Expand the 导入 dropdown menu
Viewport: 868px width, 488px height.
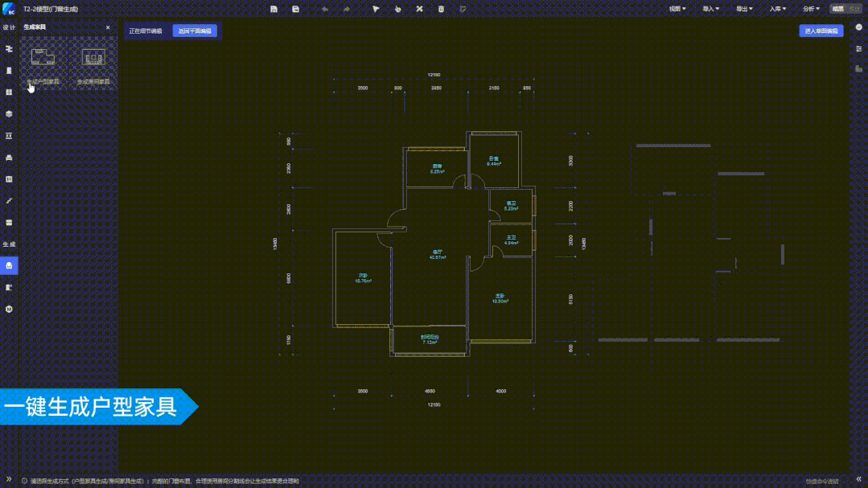[710, 9]
